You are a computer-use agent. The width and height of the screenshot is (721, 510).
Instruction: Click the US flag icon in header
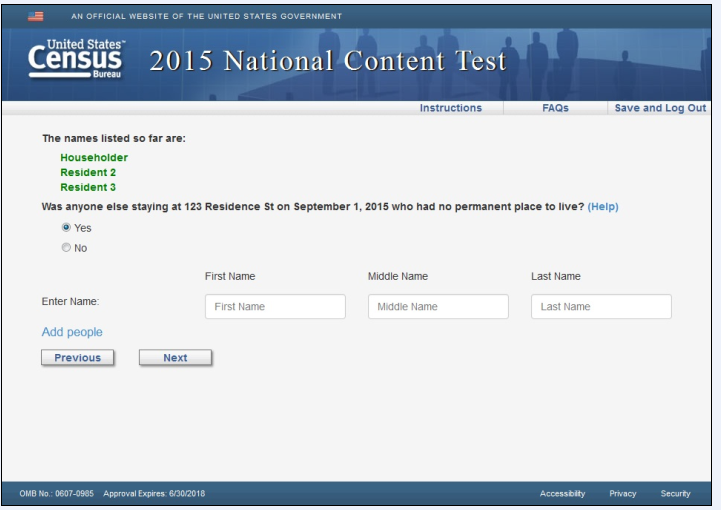click(35, 17)
